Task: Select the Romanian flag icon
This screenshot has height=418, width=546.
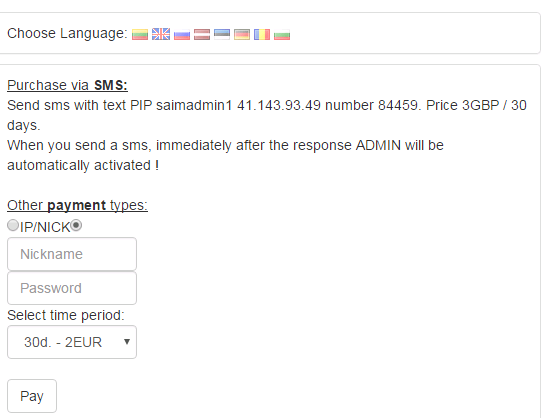Action: point(262,34)
